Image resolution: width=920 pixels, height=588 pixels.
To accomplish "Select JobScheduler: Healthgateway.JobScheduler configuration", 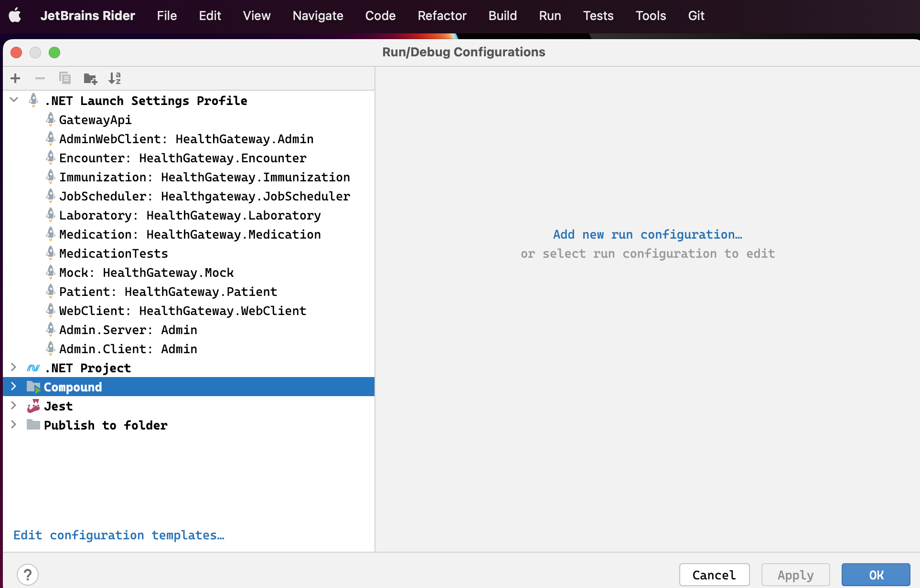I will (189, 196).
